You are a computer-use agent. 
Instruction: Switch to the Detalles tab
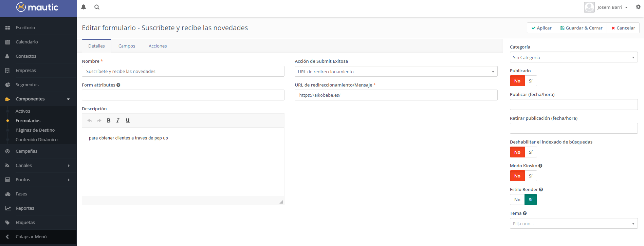click(96, 46)
